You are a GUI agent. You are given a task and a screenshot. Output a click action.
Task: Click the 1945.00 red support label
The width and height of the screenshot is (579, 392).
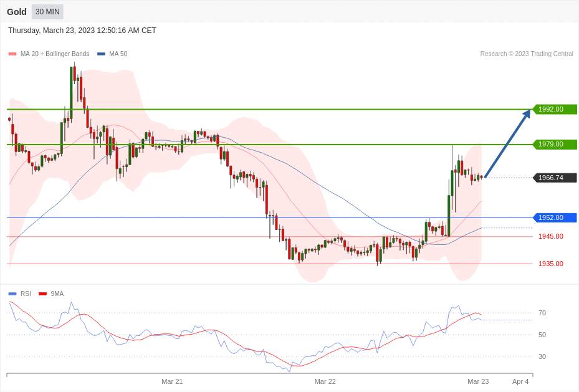(x=550, y=237)
